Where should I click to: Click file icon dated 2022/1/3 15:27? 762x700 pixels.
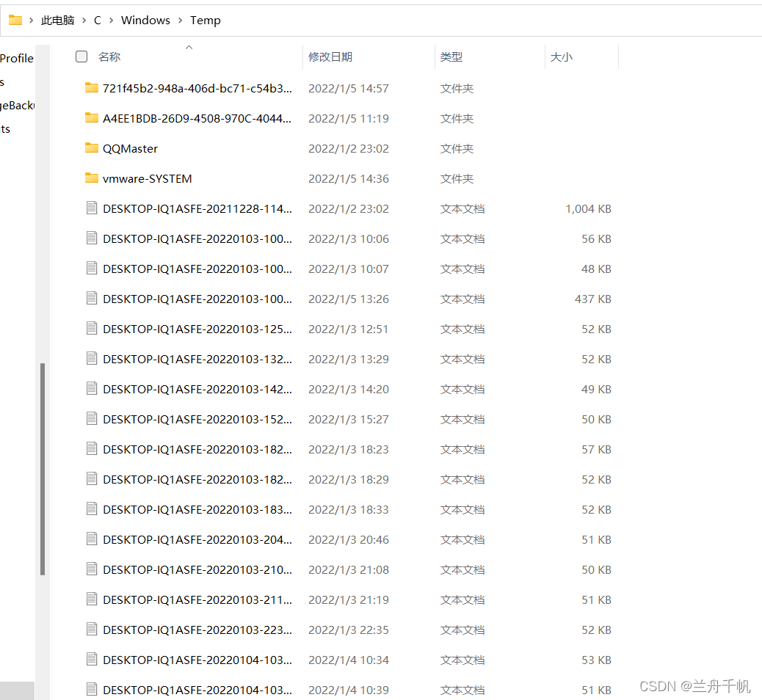click(x=92, y=419)
